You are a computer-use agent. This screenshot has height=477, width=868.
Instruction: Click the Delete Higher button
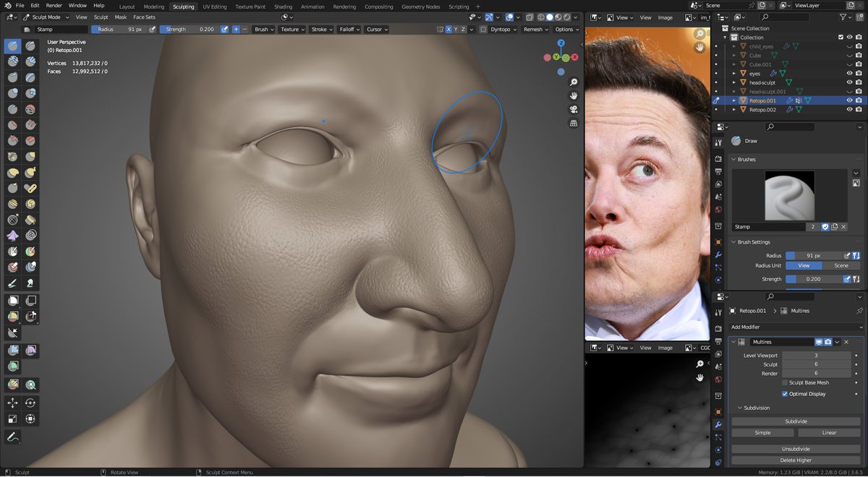pos(796,460)
